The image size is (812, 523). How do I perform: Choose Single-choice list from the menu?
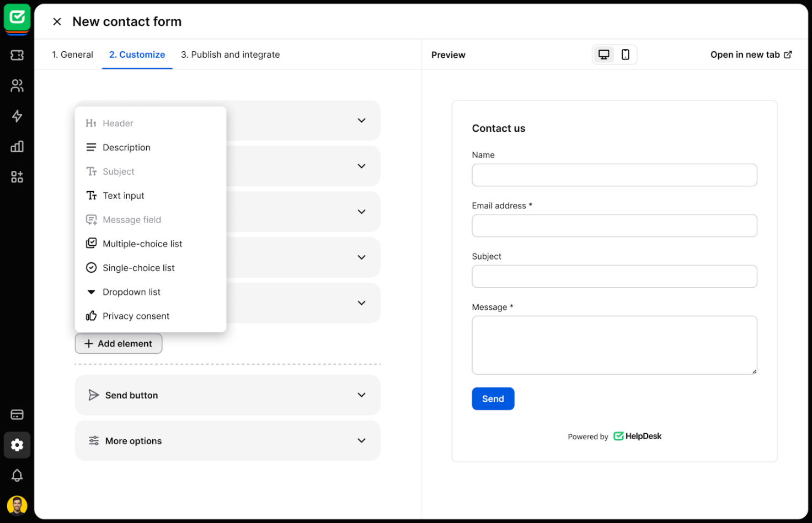(x=151, y=268)
